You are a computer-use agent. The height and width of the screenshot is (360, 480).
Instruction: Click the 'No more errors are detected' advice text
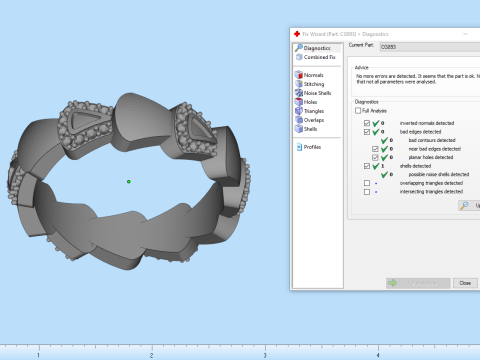point(418,79)
